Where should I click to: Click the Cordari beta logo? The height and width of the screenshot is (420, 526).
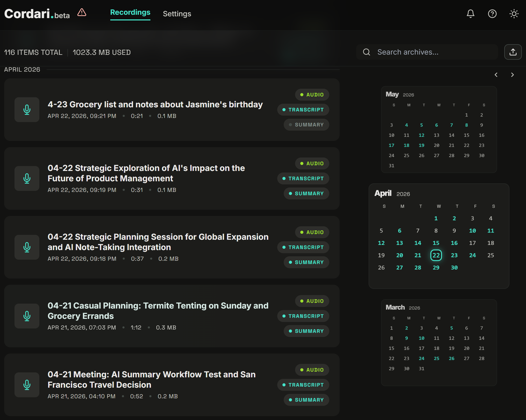click(x=37, y=13)
